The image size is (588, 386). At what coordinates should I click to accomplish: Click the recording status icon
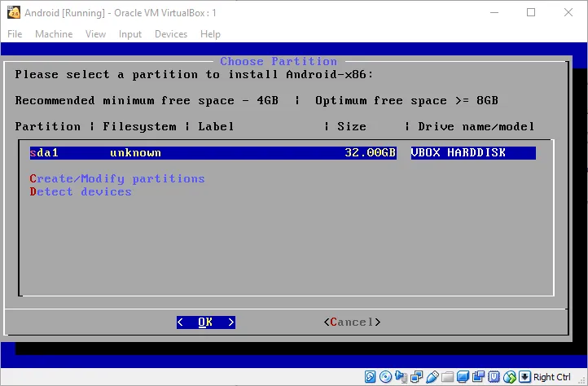coord(478,377)
